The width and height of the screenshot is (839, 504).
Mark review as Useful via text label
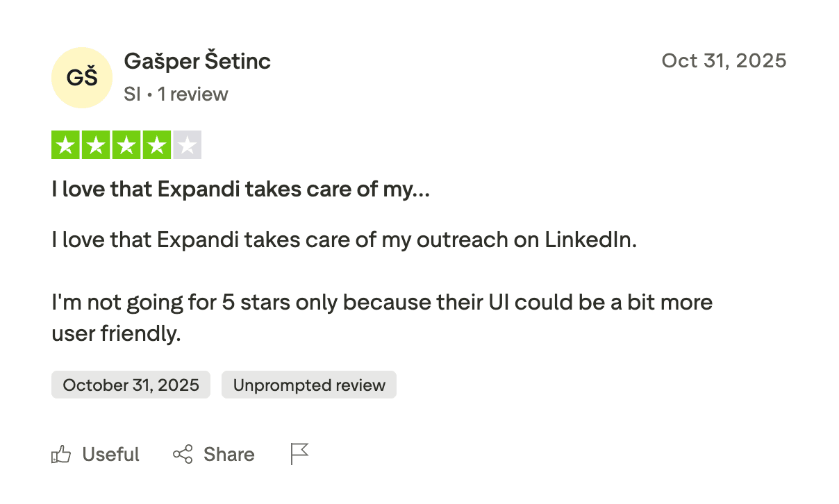point(110,455)
